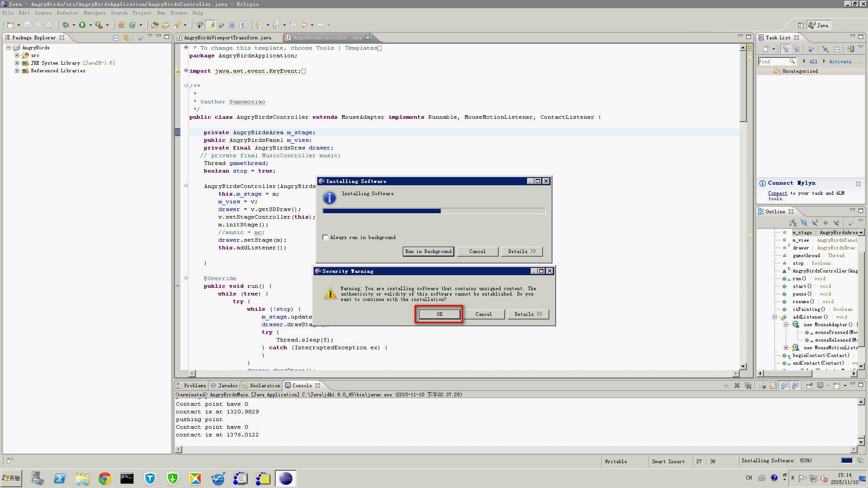868x488 pixels.
Task: Toggle Hide Fields in Outline toolbar
Action: click(x=804, y=223)
